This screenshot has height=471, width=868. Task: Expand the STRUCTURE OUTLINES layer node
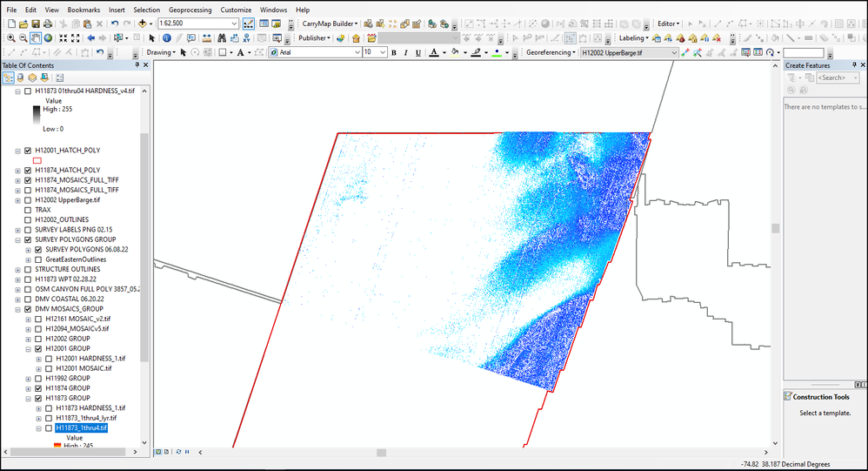pos(17,269)
